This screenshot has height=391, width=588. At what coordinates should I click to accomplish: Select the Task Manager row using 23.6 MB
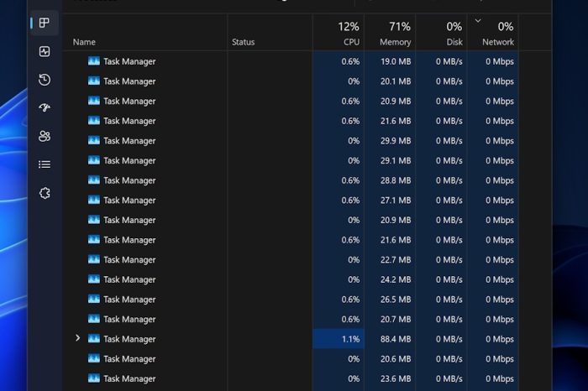pyautogui.click(x=129, y=378)
